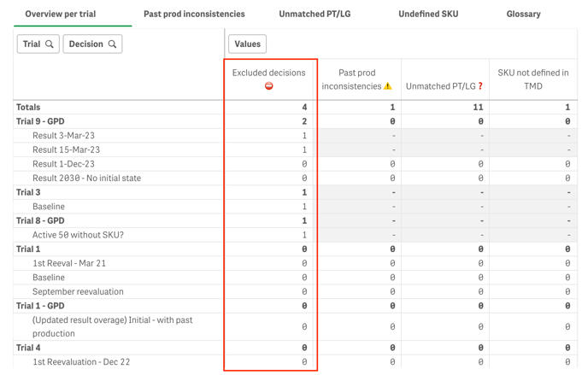The width and height of the screenshot is (588, 375).
Task: Open the Past prod inconsistencies tab
Action: click(x=194, y=15)
